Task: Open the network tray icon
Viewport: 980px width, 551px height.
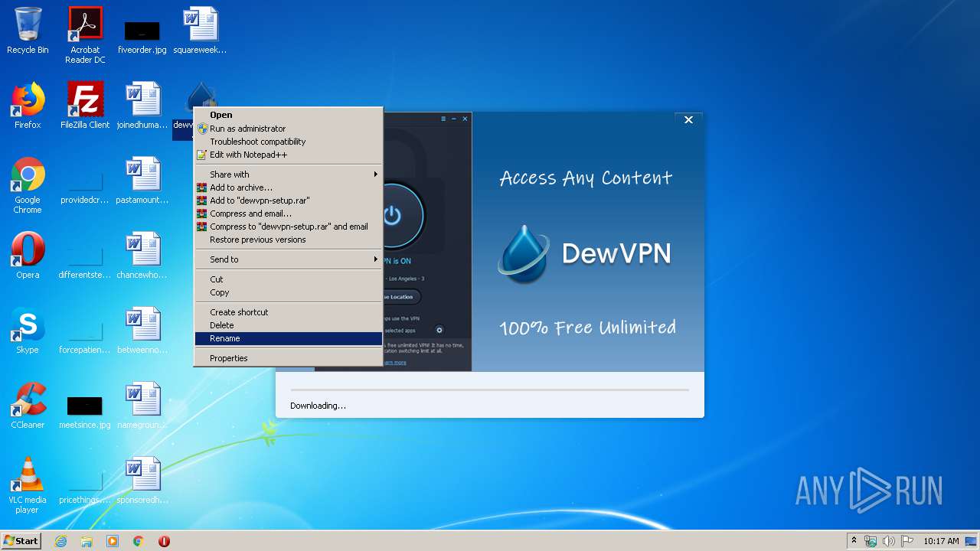Action: click(871, 541)
